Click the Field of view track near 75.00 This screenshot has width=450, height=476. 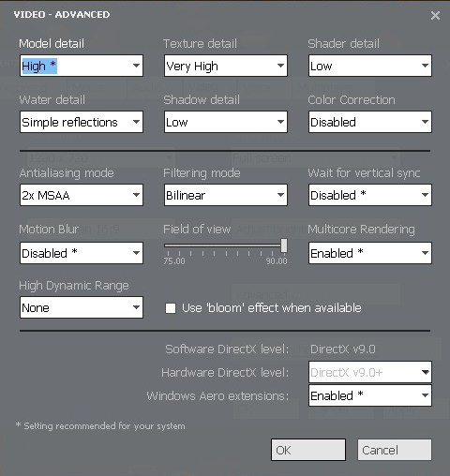pos(169,245)
